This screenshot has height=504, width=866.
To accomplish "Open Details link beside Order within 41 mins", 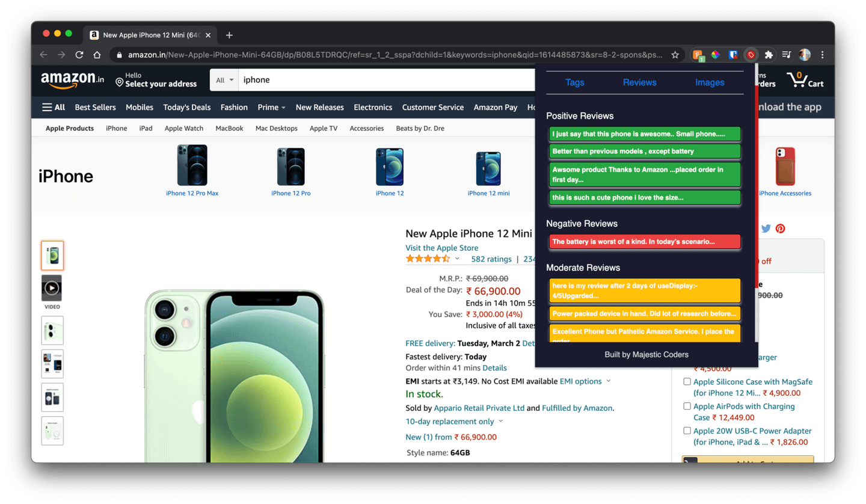I will click(x=494, y=368).
